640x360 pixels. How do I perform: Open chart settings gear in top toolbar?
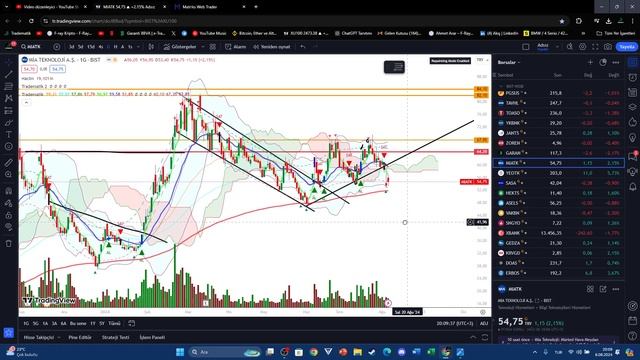582,47
